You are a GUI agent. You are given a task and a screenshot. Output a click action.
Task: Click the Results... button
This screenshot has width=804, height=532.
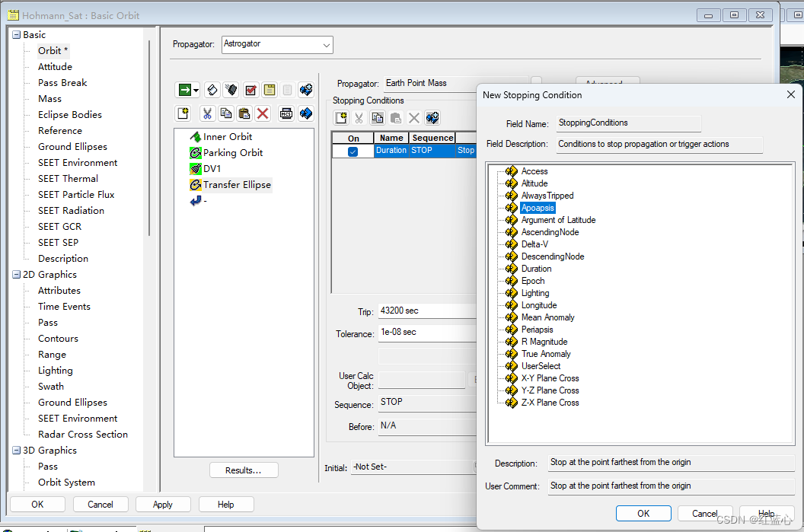(x=244, y=470)
